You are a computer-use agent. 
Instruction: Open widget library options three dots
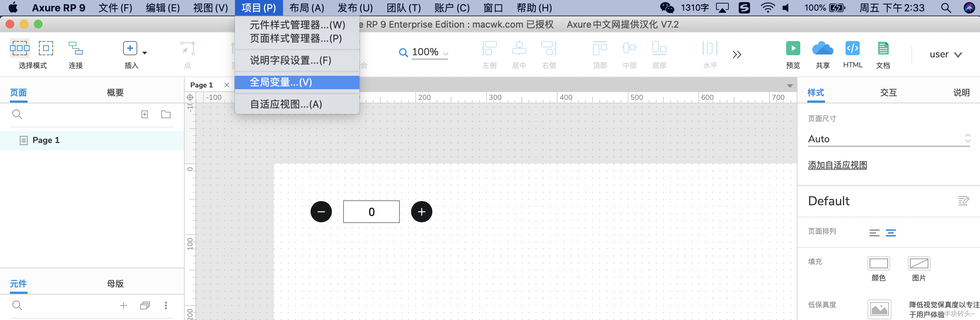pyautogui.click(x=166, y=305)
